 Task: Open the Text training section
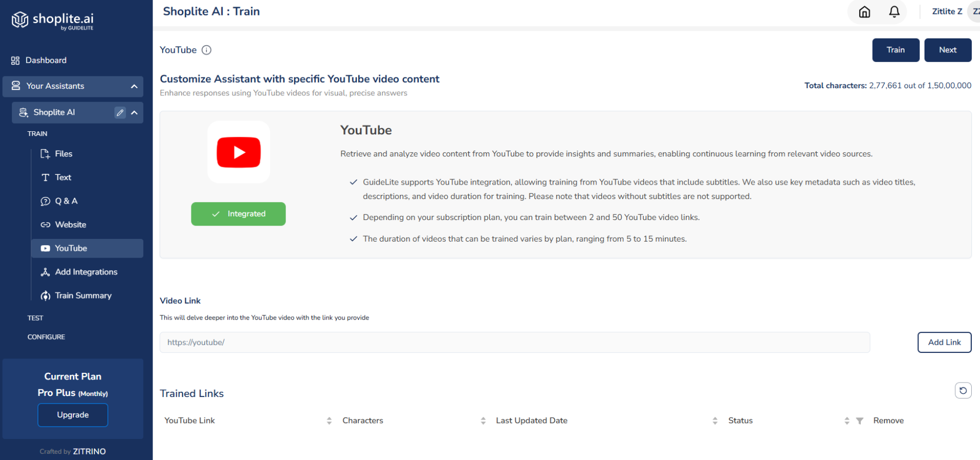click(63, 177)
